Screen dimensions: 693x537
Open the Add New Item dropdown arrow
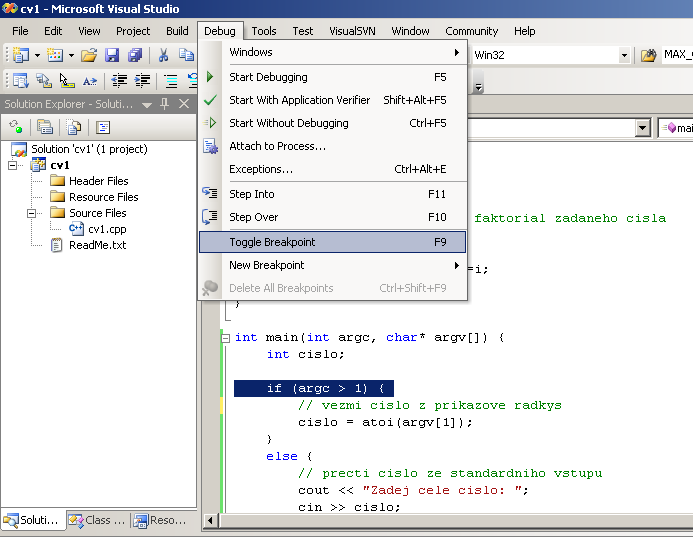[x=71, y=56]
